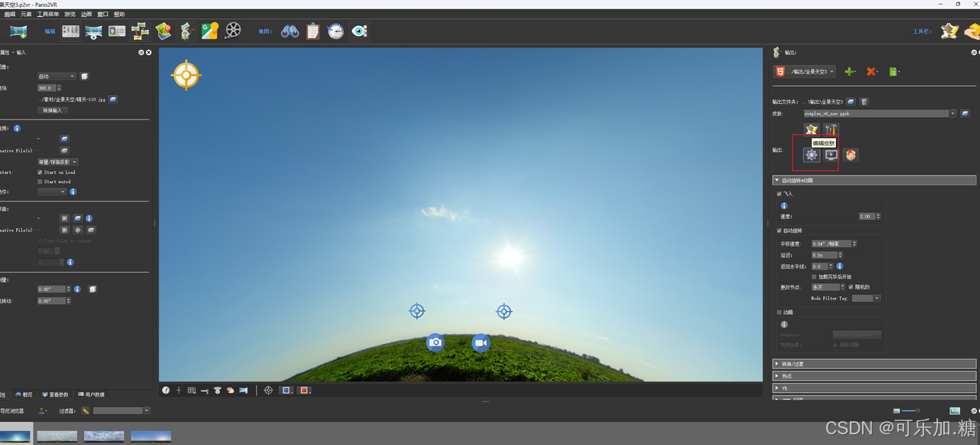This screenshot has width=980, height=445.
Task: Click the tour map icon with red pin
Action: 163,31
